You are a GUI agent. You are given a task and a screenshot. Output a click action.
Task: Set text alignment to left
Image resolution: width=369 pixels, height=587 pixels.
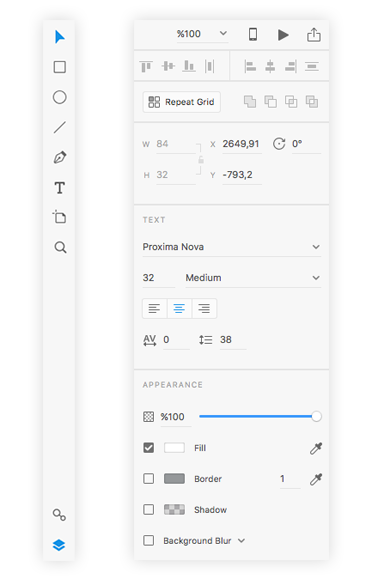click(155, 308)
